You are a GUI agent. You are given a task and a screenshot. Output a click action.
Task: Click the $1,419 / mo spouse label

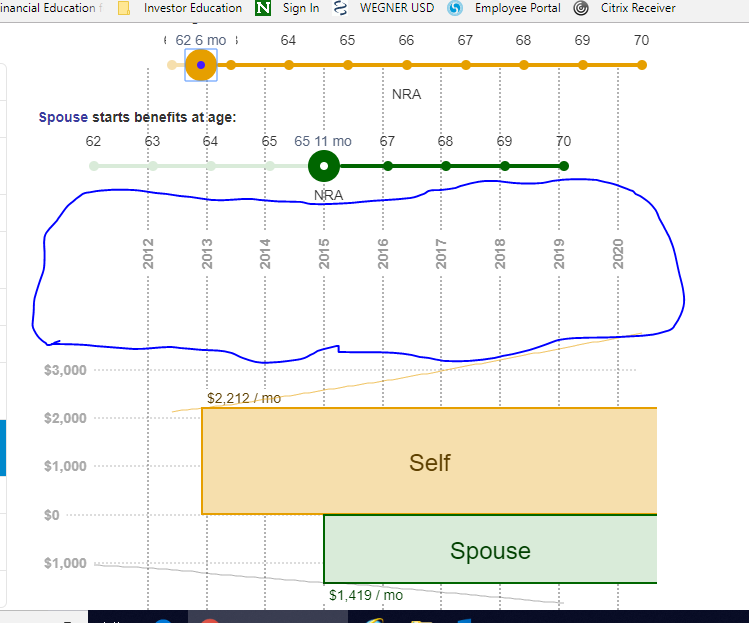(366, 595)
